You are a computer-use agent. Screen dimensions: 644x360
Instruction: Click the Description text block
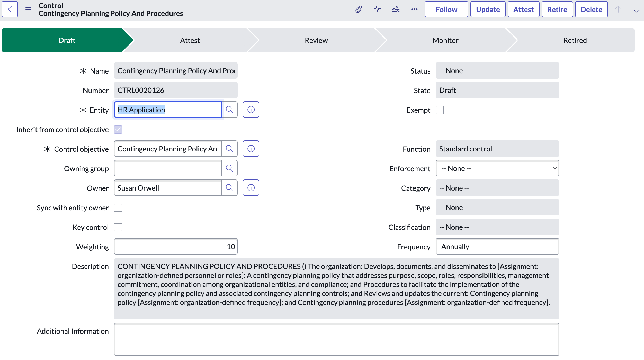(x=337, y=289)
